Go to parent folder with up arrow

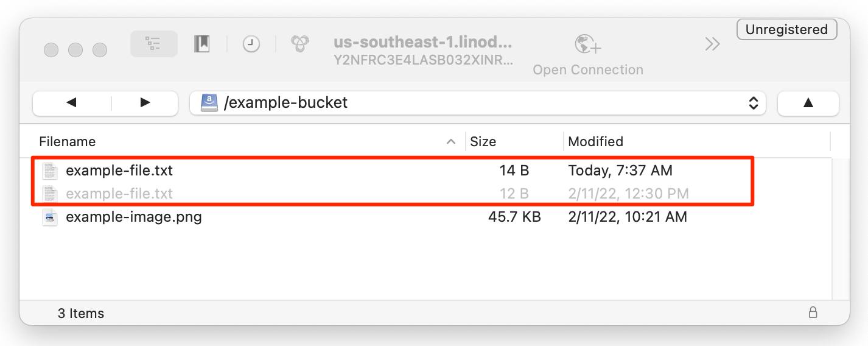(808, 103)
